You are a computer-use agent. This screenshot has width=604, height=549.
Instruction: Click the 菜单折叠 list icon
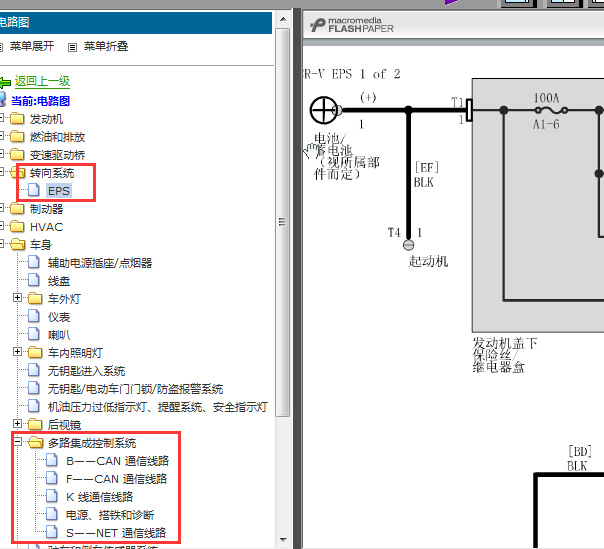click(72, 47)
